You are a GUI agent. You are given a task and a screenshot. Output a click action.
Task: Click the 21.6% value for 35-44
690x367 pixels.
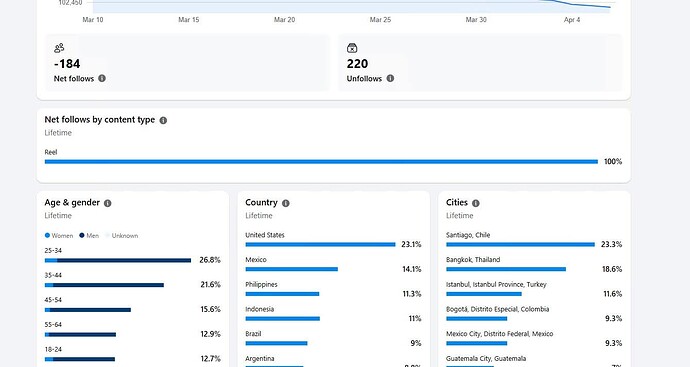(210, 285)
